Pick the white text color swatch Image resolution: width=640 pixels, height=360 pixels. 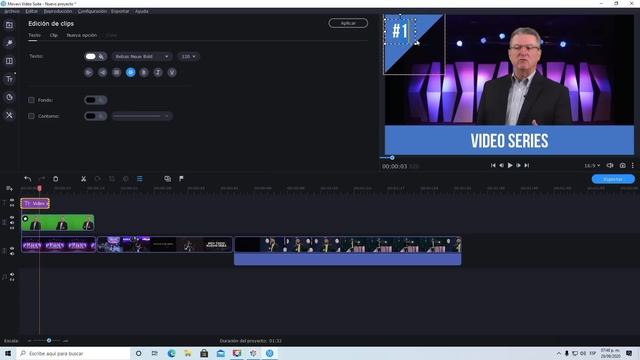[91, 56]
